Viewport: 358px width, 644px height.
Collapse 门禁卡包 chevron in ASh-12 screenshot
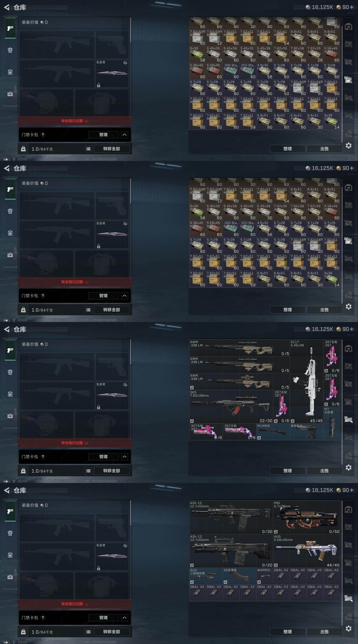125,618
